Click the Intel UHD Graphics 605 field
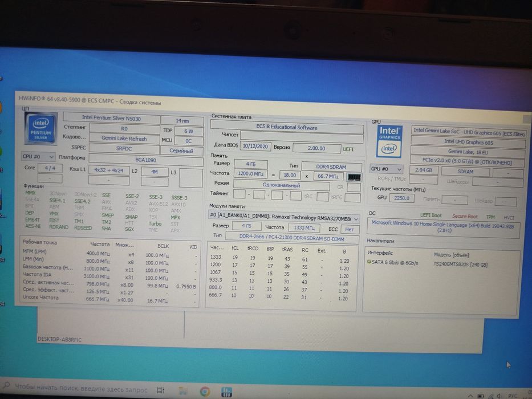Image resolution: width=532 pixels, height=399 pixels. 468,142
